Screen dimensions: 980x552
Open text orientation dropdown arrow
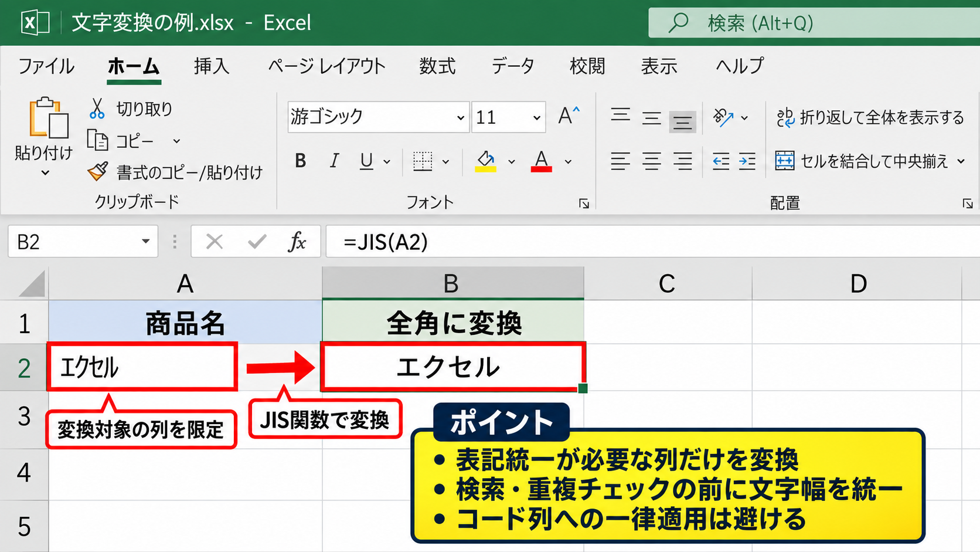tap(744, 118)
